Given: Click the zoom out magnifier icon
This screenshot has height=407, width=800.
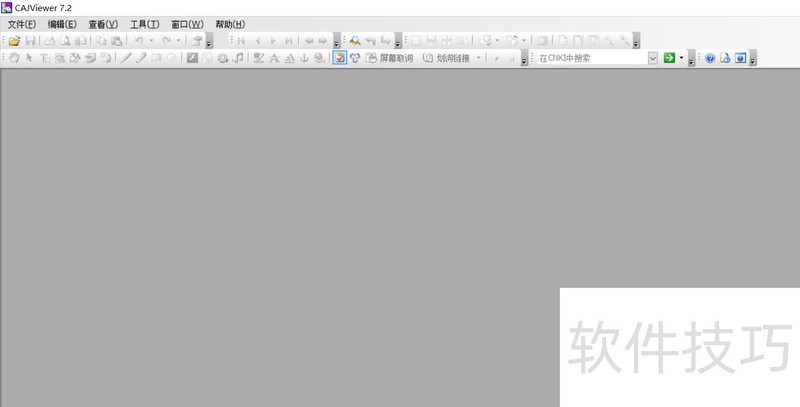Looking at the screenshot, I should (x=609, y=41).
